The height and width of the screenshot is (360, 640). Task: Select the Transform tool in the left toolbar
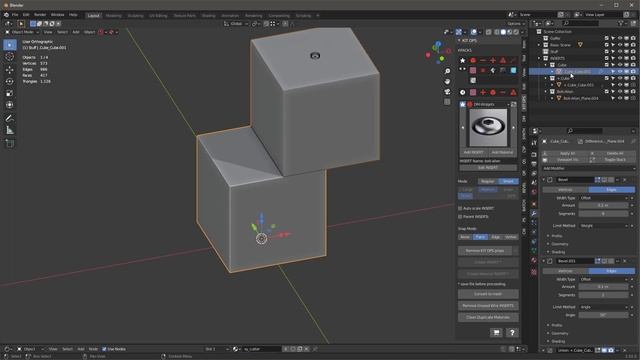(x=10, y=105)
